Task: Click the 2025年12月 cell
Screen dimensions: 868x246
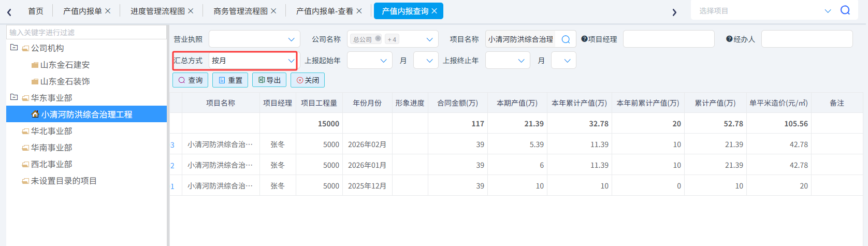Action: click(367, 186)
